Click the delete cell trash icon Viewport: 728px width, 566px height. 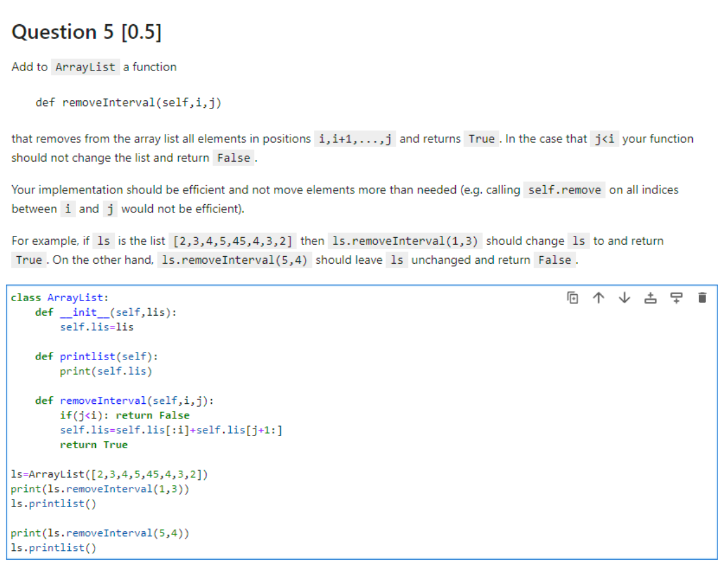[702, 298]
